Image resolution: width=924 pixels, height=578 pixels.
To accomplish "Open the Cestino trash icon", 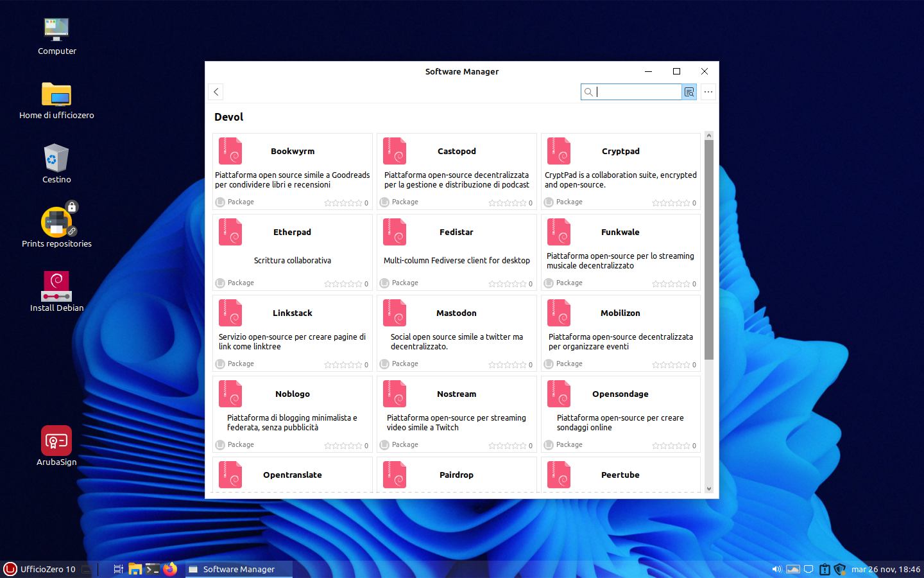I will click(x=56, y=165).
